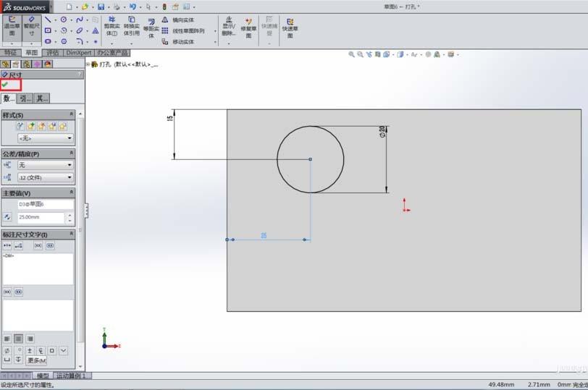This screenshot has height=390, width=588.
Task: Select the Polygon sketch tool
Action: tap(64, 41)
